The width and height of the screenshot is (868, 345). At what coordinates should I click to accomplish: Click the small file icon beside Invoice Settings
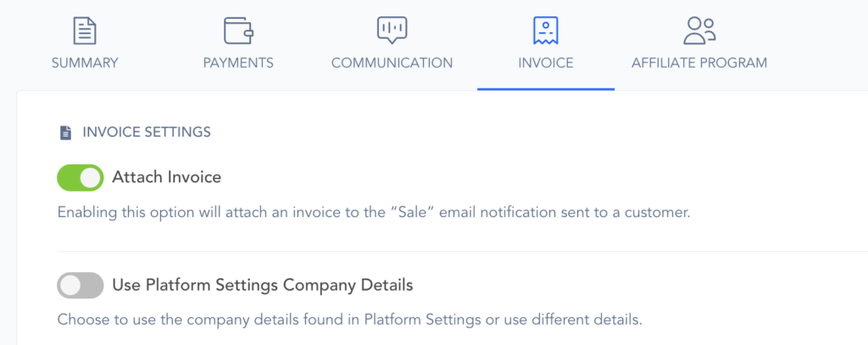click(x=65, y=132)
